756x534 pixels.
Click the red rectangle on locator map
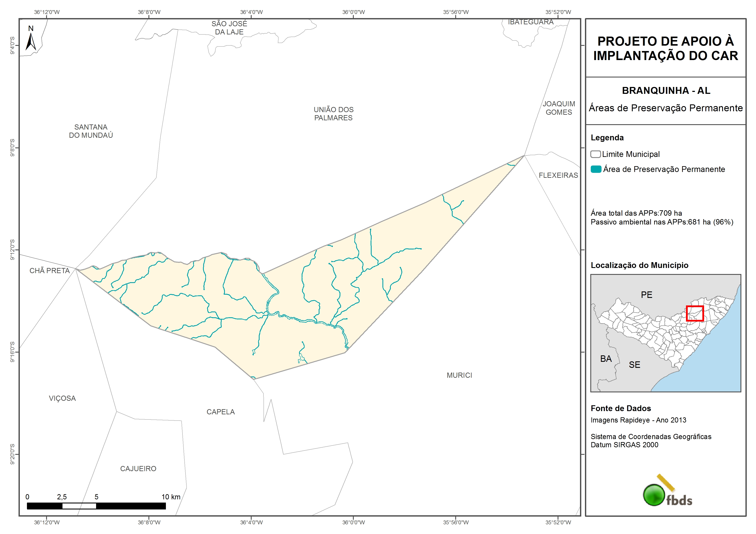click(x=695, y=313)
